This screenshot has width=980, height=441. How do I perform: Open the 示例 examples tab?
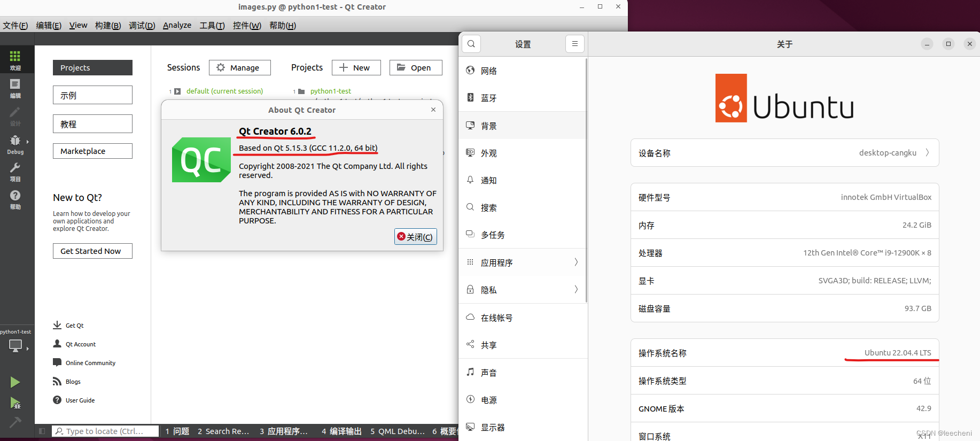[x=92, y=95]
